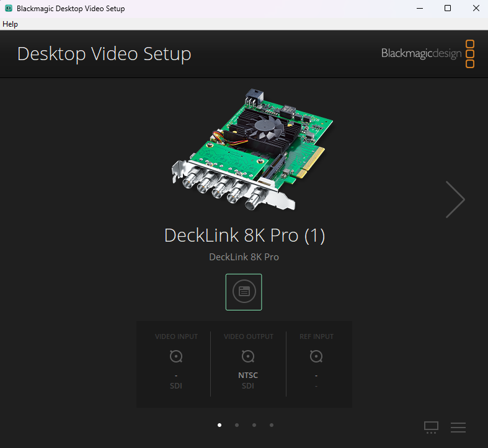The width and height of the screenshot is (488, 448).
Task: Switch to monitor carousel view icon
Action: [431, 428]
